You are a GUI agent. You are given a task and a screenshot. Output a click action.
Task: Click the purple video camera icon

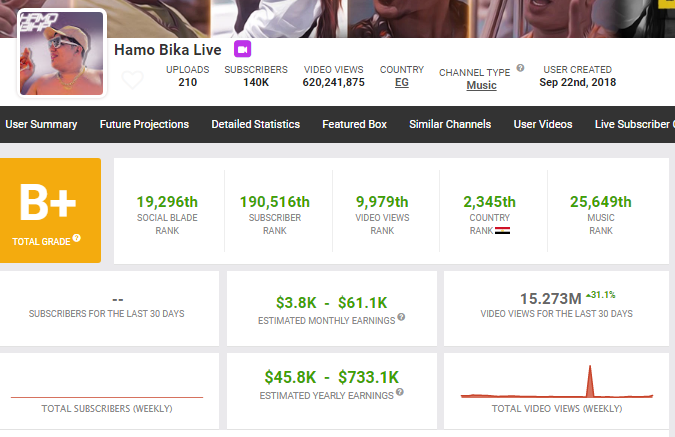pos(242,49)
